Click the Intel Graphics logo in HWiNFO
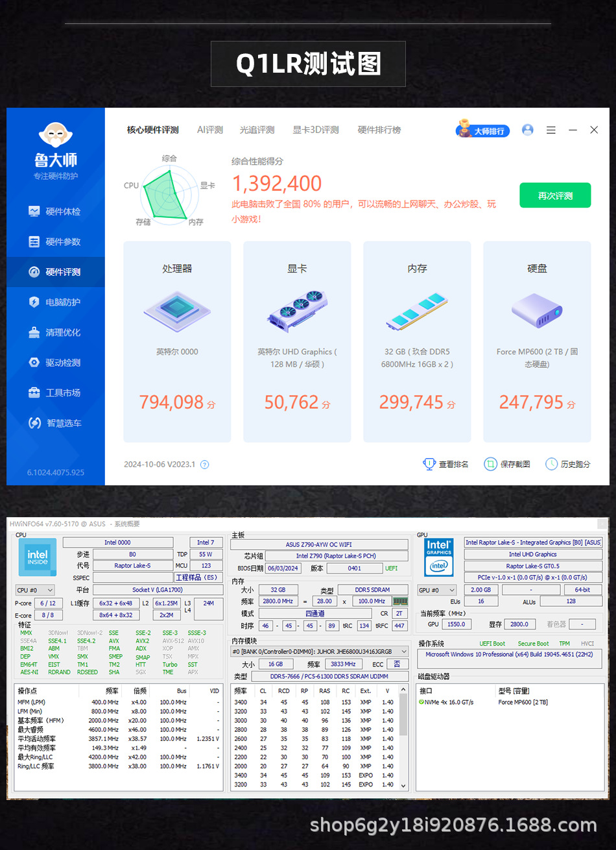The width and height of the screenshot is (616, 850). (x=439, y=556)
